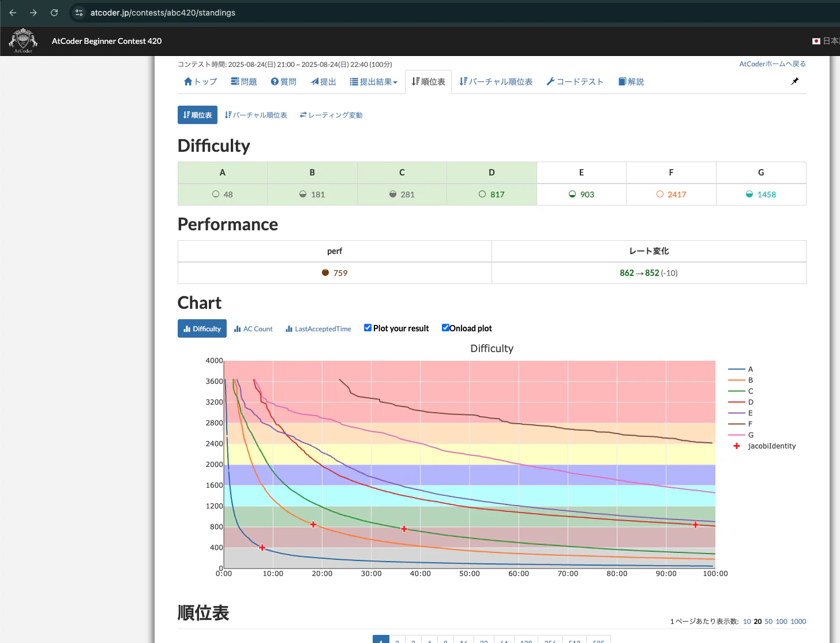Click the レート変化 column header
This screenshot has width=840, height=643.
pyautogui.click(x=648, y=251)
